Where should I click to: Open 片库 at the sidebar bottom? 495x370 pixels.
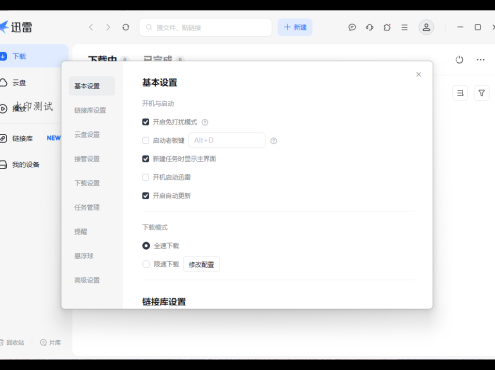click(x=50, y=342)
